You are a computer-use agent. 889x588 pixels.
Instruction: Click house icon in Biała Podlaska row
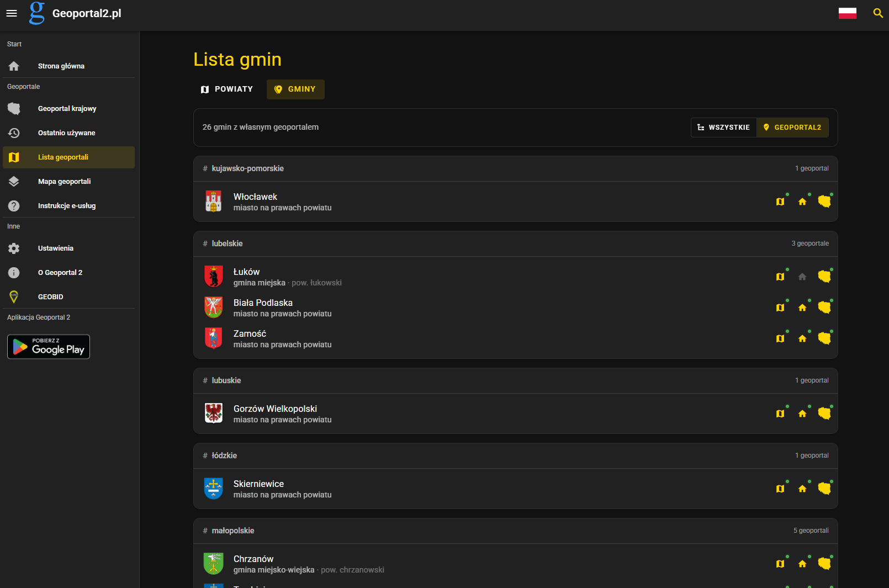802,308
